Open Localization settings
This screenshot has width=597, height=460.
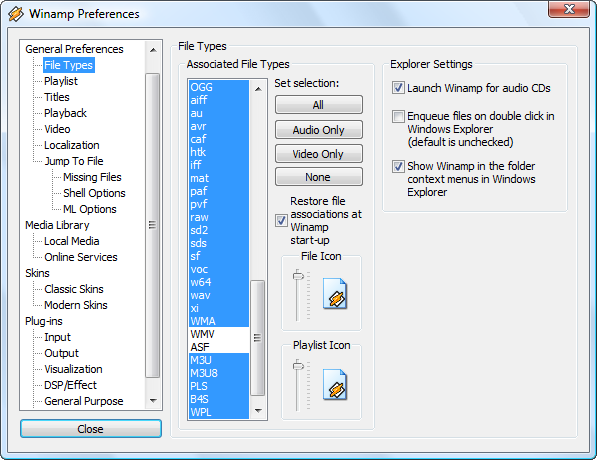pos(72,145)
